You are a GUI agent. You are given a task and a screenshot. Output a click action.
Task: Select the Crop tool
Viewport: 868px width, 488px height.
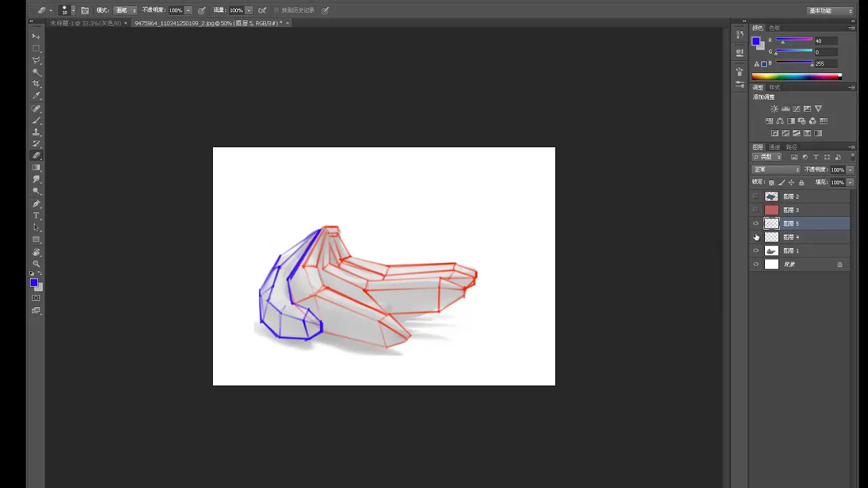tap(36, 84)
